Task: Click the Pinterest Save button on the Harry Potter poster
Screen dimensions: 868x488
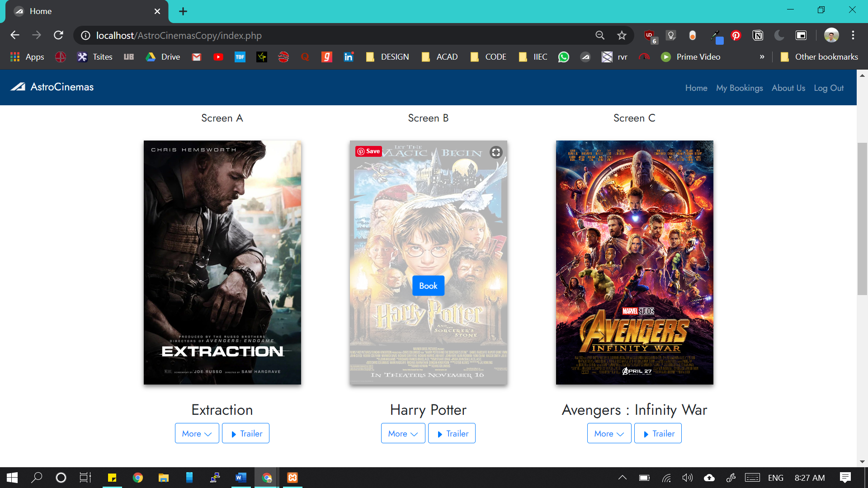Action: (368, 151)
